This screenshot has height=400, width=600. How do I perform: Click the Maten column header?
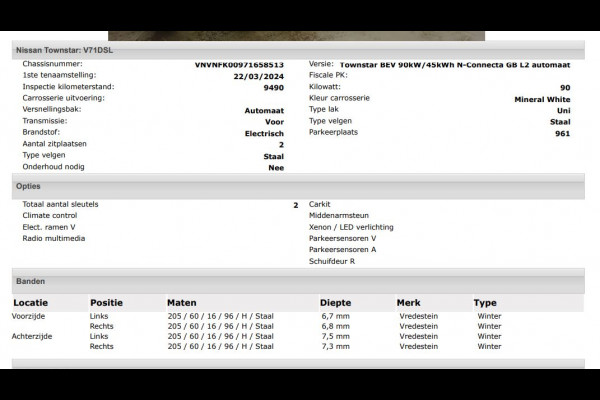(x=182, y=302)
